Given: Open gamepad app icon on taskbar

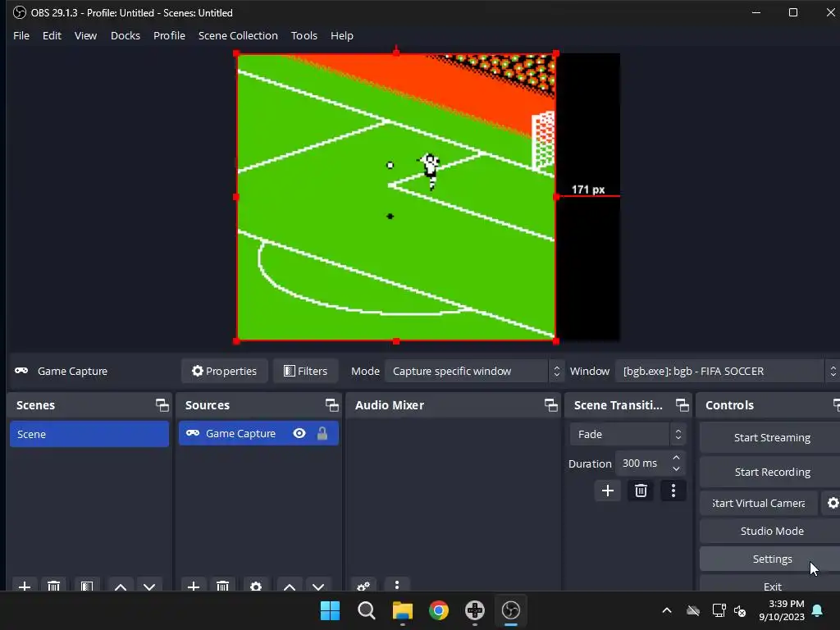Looking at the screenshot, I should tap(475, 610).
